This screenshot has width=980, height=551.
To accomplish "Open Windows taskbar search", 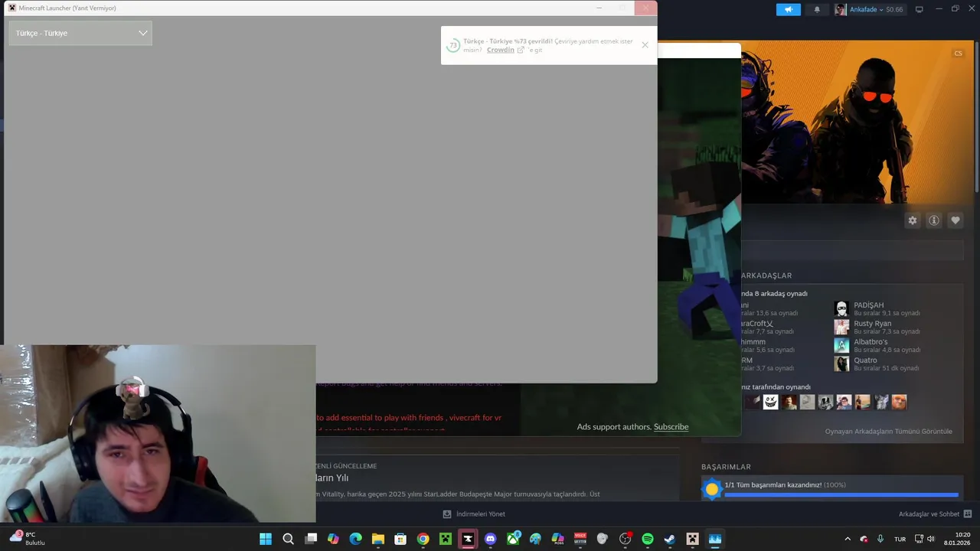I will (288, 539).
